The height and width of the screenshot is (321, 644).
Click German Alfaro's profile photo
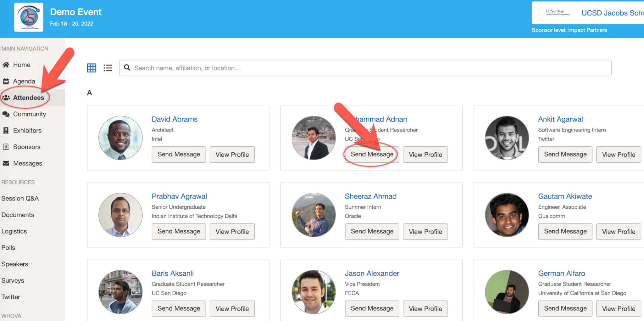pyautogui.click(x=507, y=292)
